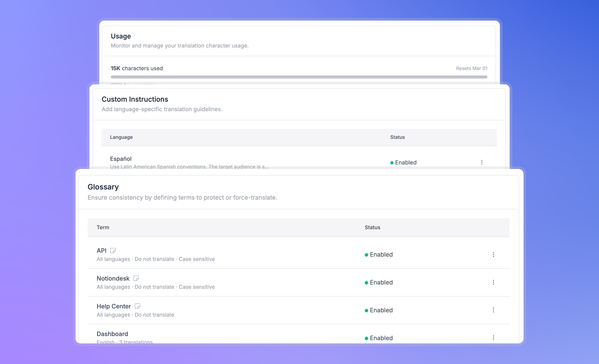
Task: Open the API row three-dot menu
Action: click(493, 254)
